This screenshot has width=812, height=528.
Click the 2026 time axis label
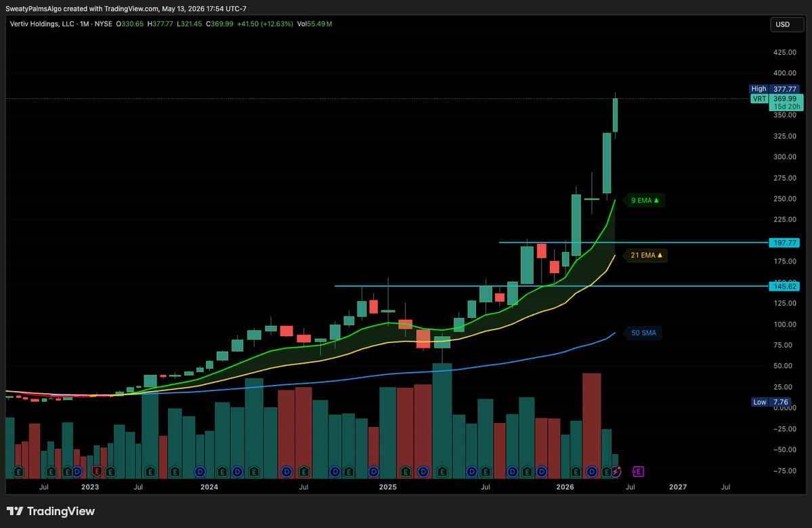coord(565,487)
